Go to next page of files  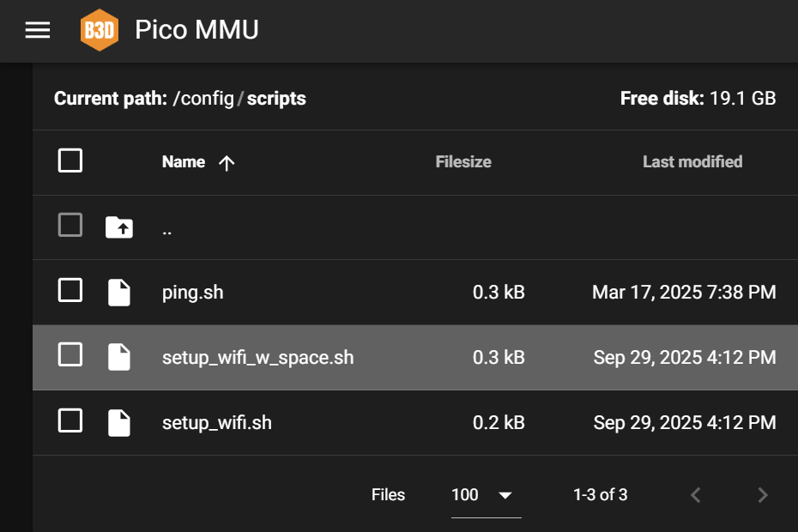[762, 495]
